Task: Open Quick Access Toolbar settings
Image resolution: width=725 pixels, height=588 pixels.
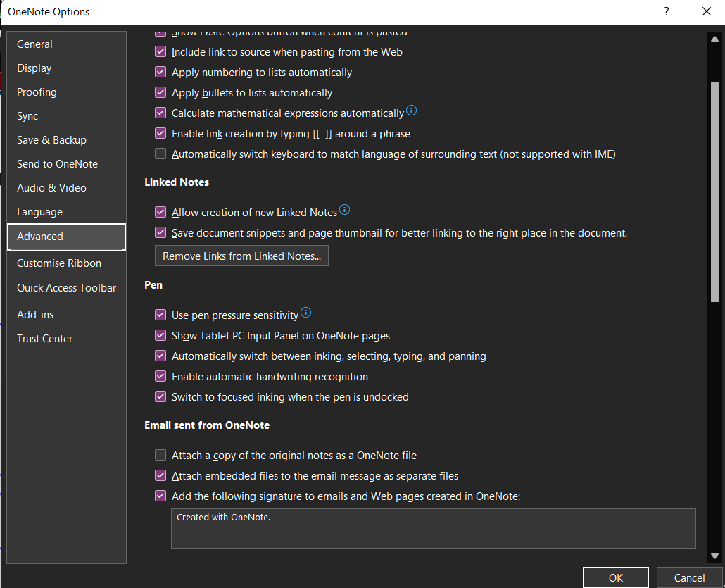Action: [x=67, y=288]
